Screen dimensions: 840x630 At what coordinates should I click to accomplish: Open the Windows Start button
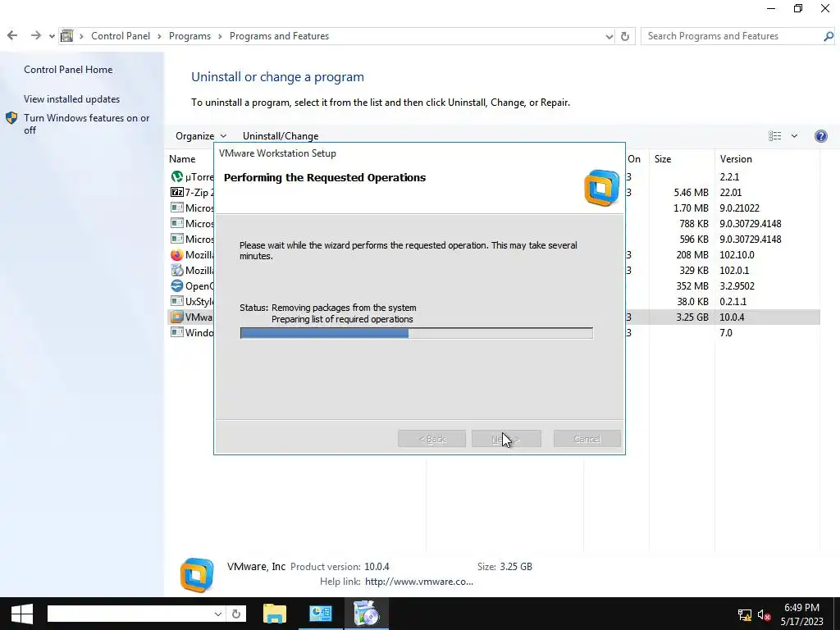pyautogui.click(x=22, y=614)
